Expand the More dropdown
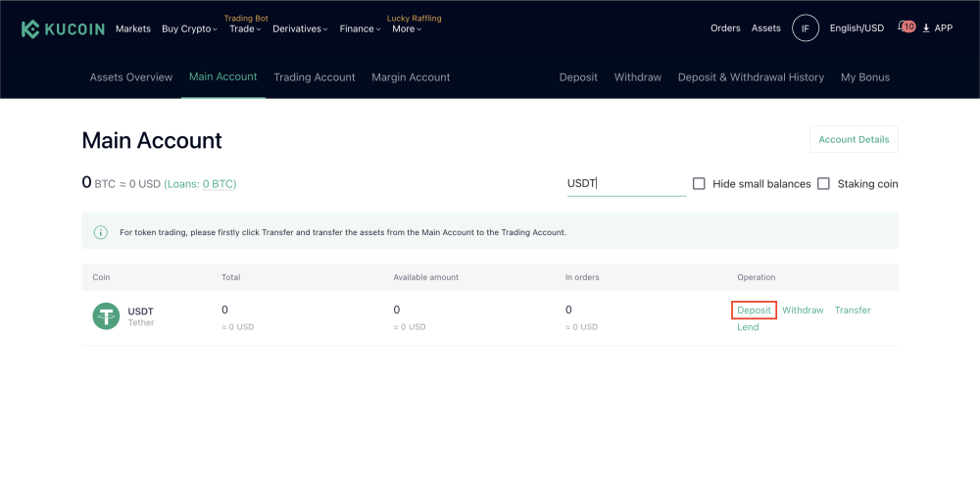The width and height of the screenshot is (980, 484). click(407, 28)
